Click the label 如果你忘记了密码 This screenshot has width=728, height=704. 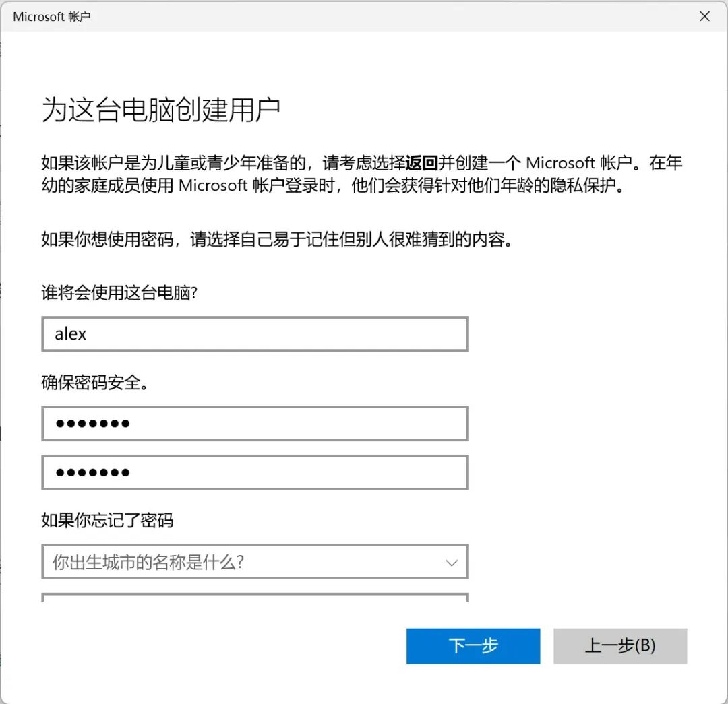pyautogui.click(x=107, y=520)
